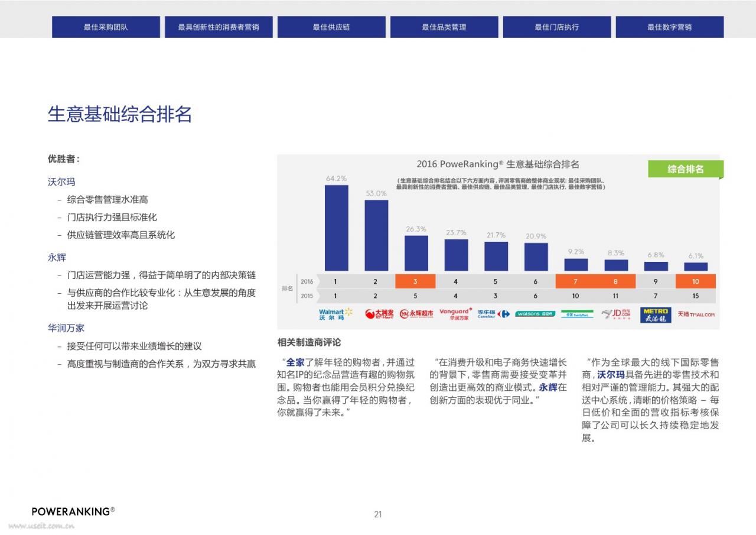The image size is (756, 535).
Task: Select the 最佳门店执行 tab
Action: [x=557, y=27]
